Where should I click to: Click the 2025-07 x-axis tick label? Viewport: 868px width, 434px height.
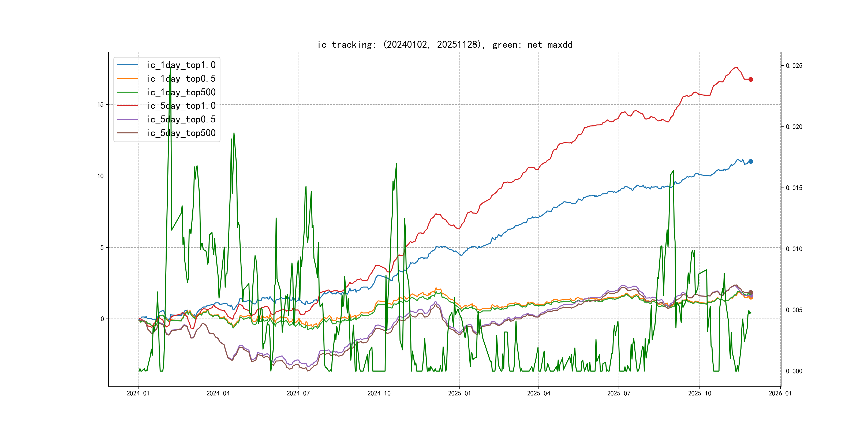point(619,393)
